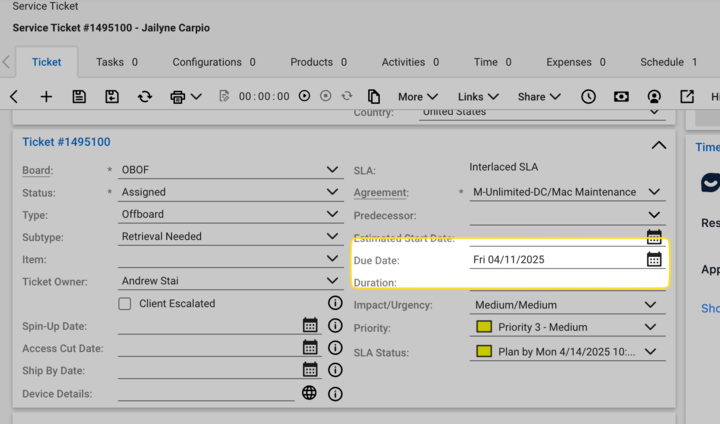Open the Activities tab

[410, 62]
